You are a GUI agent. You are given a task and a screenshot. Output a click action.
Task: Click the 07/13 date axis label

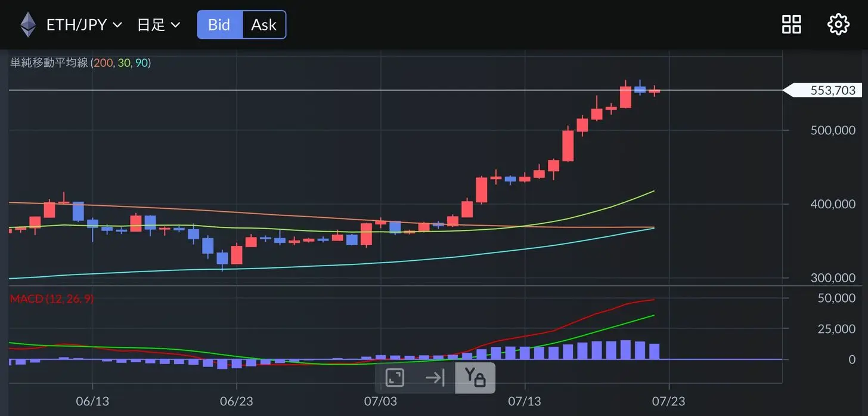pos(525,400)
